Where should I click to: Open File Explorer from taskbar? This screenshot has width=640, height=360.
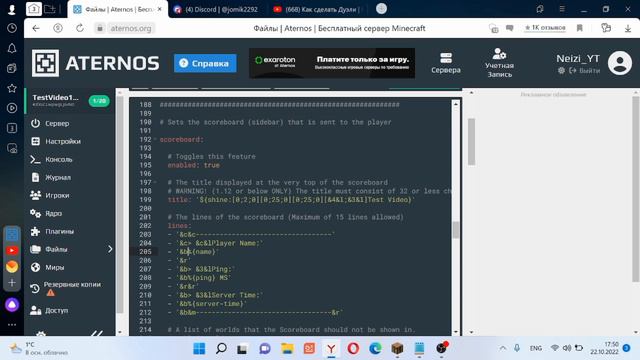(x=287, y=349)
